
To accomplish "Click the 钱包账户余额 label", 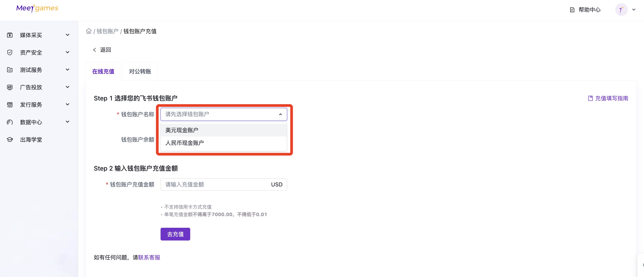I will tap(137, 140).
